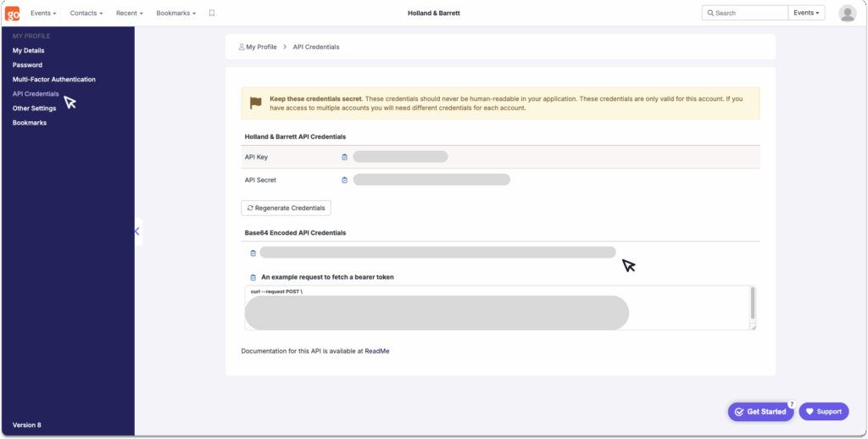Open the Recent dropdown menu
This screenshot has width=868, height=439.
(130, 14)
